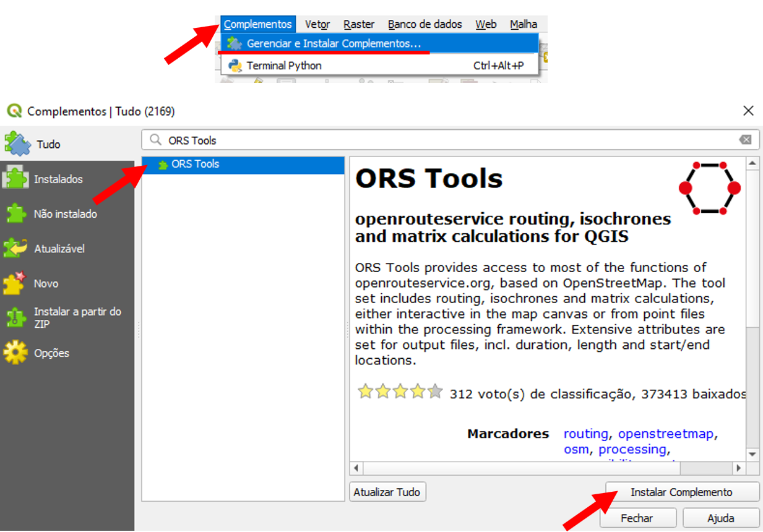Open the Opções gear icon

click(x=15, y=353)
